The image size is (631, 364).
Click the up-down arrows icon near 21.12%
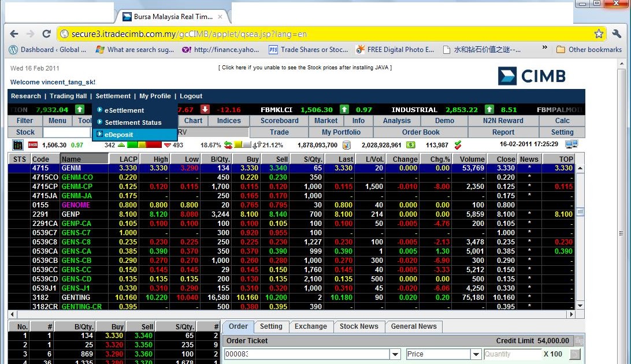(x=257, y=145)
